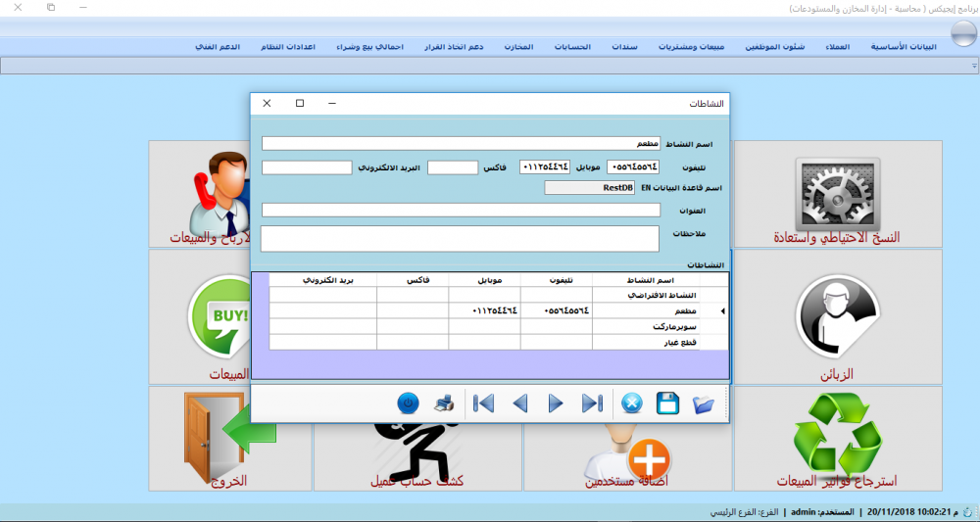Image resolution: width=980 pixels, height=522 pixels.
Task: Open the اعدادات النظام menu
Action: tap(288, 47)
